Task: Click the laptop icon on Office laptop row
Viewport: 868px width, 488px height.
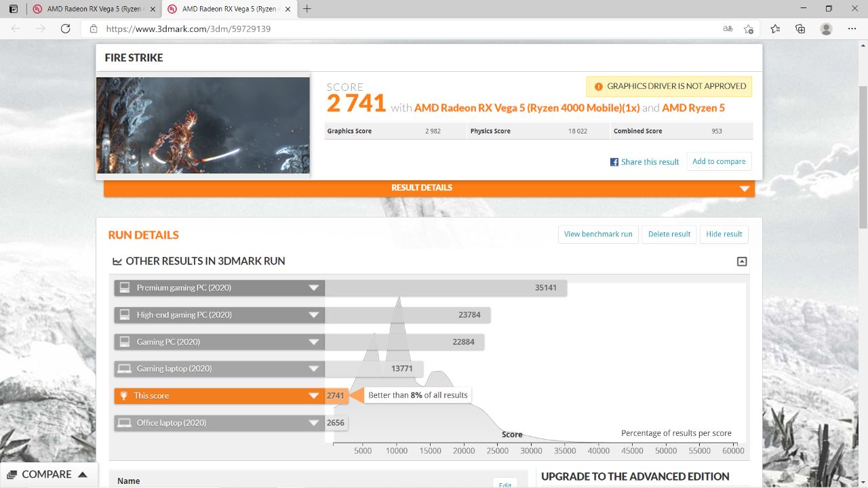Action: [124, 423]
